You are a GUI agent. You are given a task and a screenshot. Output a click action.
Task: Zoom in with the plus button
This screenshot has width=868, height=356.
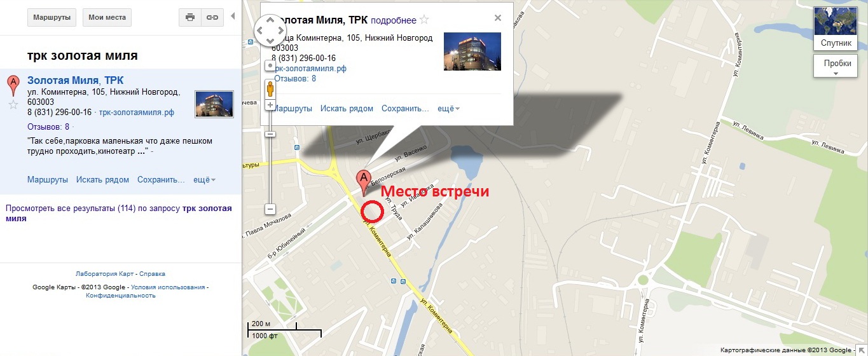click(270, 105)
